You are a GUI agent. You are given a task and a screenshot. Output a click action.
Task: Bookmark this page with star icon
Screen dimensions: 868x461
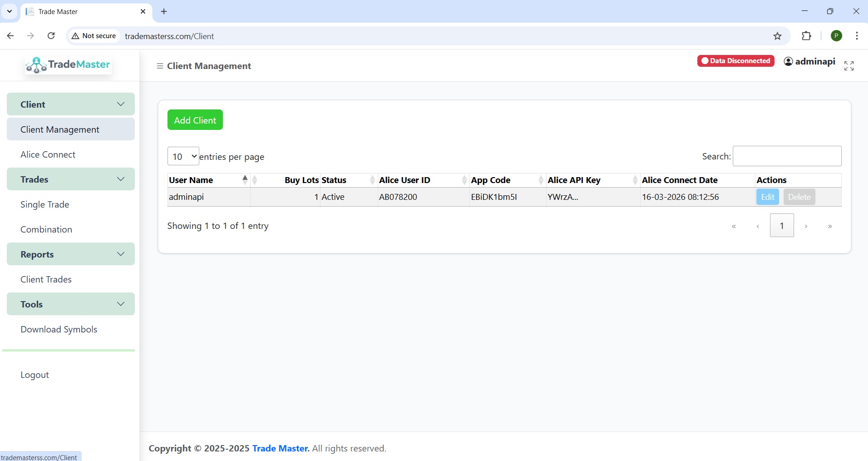tap(777, 36)
